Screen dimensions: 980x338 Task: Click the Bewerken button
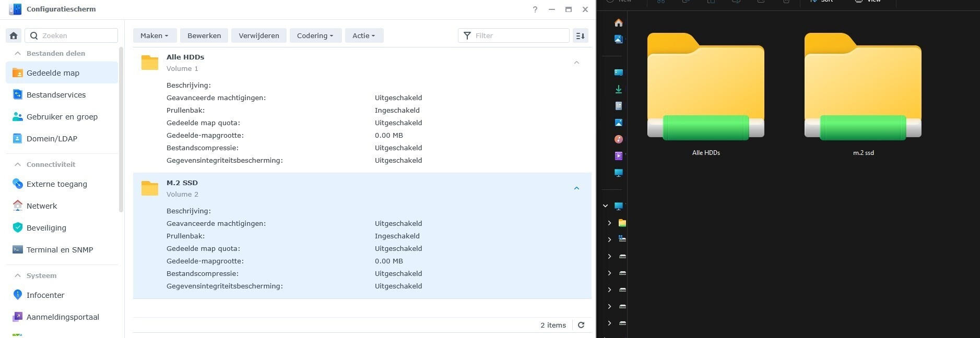tap(204, 35)
